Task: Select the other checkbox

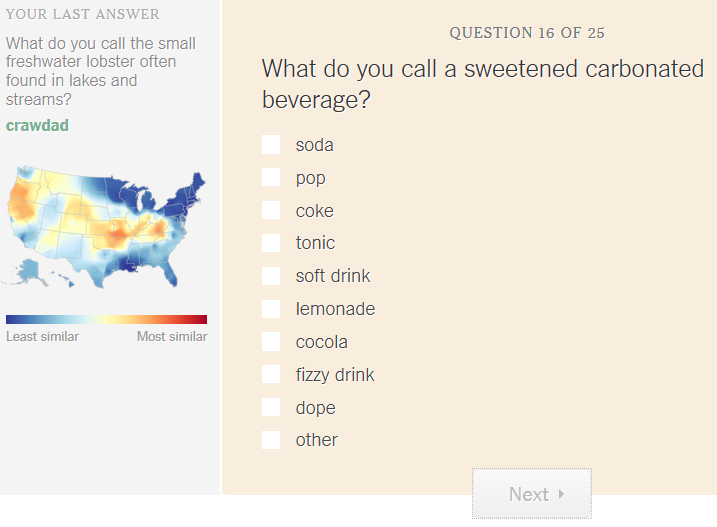Action: (x=271, y=440)
